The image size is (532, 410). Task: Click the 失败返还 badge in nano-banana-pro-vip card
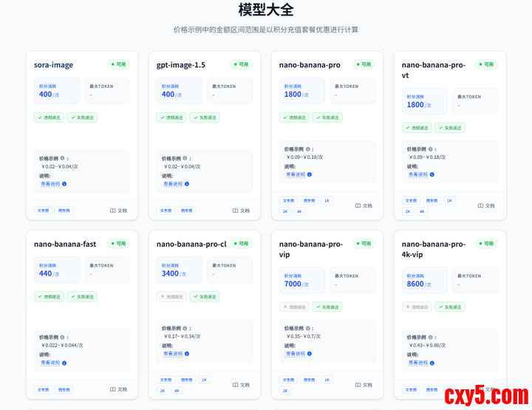pyautogui.click(x=327, y=307)
